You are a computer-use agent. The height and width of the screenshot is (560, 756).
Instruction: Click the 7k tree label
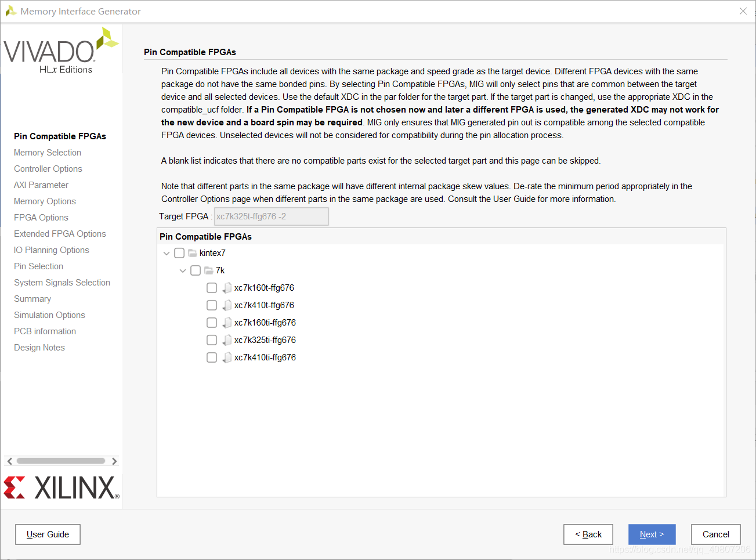(x=220, y=270)
